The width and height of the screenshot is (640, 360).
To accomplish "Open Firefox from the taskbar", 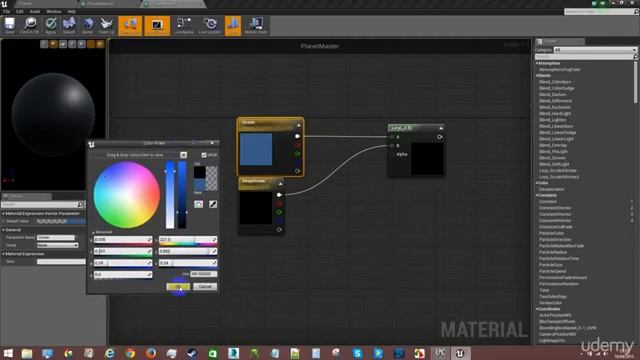I will click(151, 353).
